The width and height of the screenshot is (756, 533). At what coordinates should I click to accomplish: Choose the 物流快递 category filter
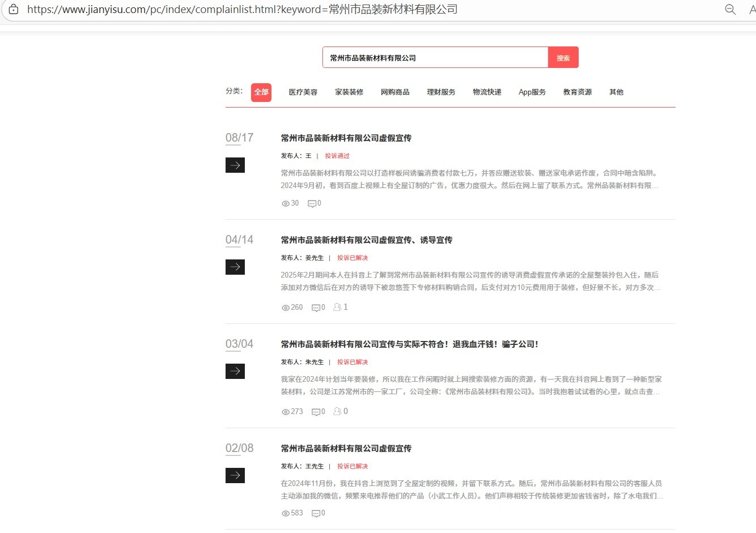(487, 92)
